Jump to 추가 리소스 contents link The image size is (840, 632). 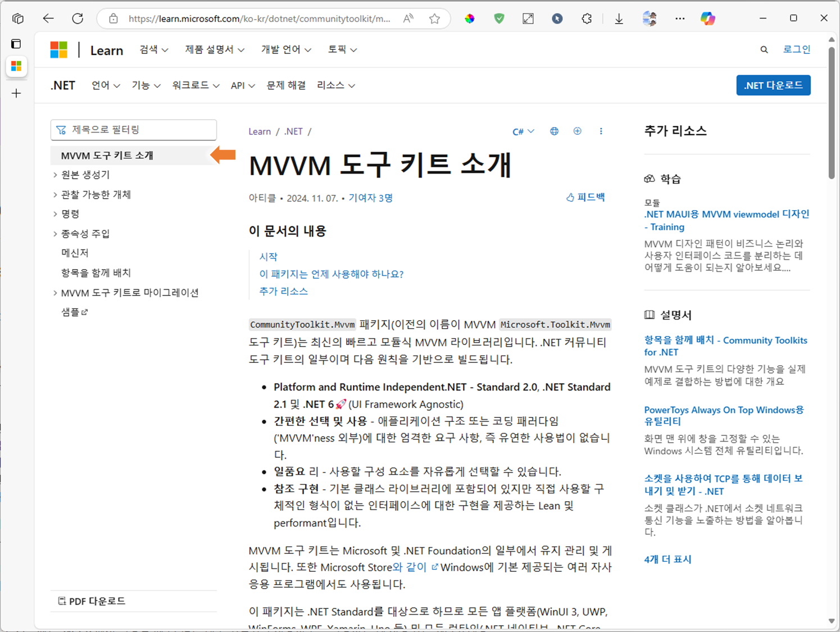283,292
